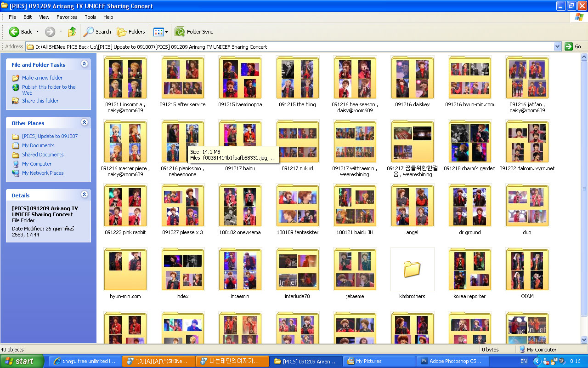The width and height of the screenshot is (588, 368).
Task: Collapse the Other Places panel
Action: 84,122
